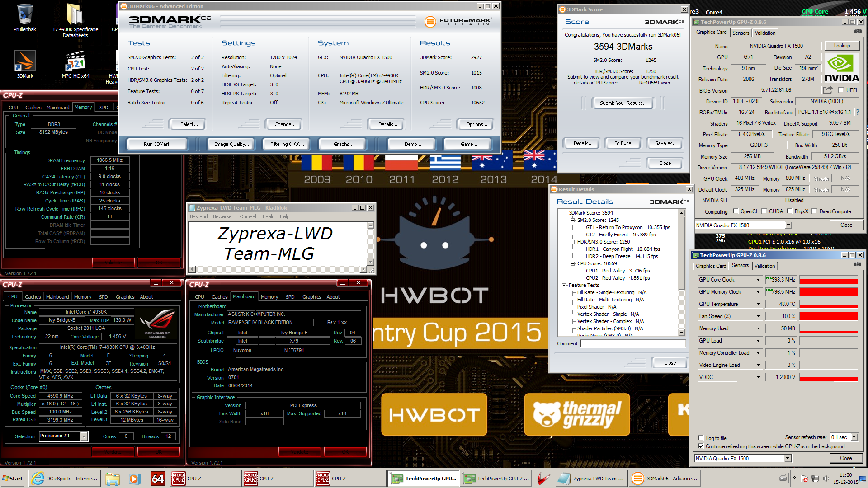Switch to Sensors tab in upper GPU-Z
Screen dimensions: 868x488
[741, 33]
